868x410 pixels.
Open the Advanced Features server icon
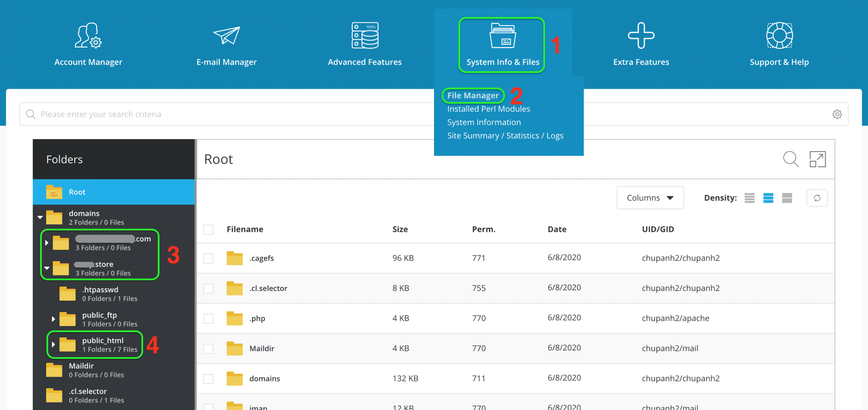point(365,36)
